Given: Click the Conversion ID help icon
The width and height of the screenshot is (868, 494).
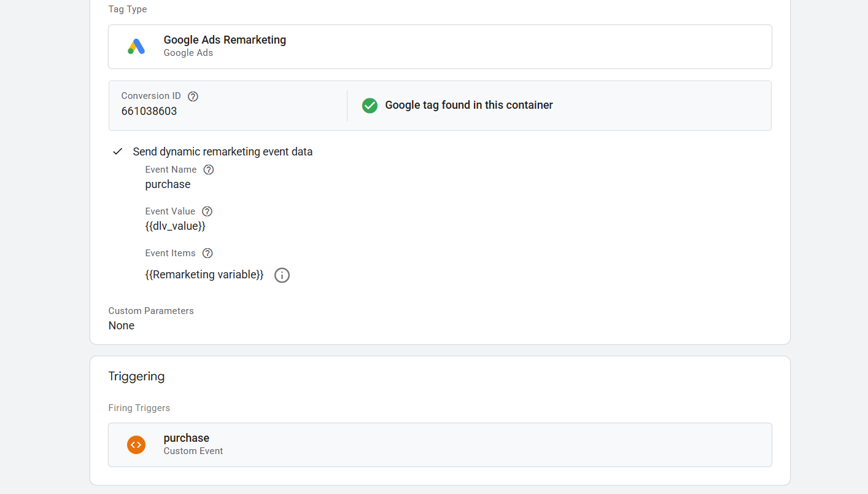Looking at the screenshot, I should (193, 96).
